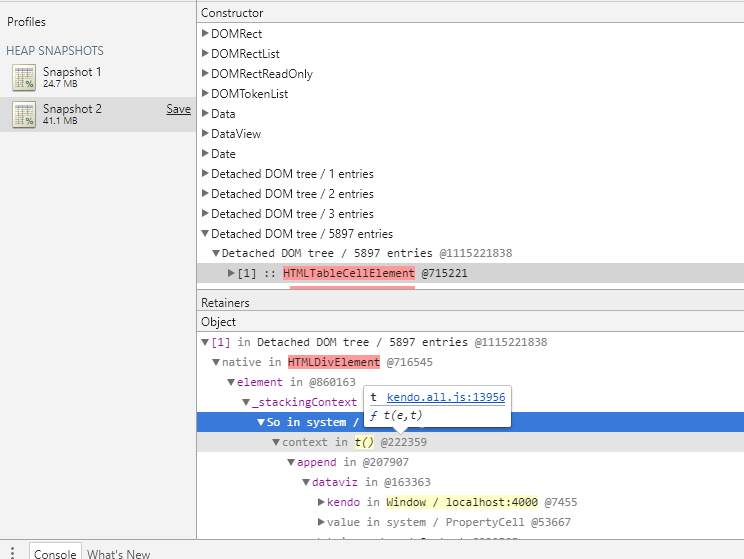Screen dimensions: 744x559
Task: Select the Snapshot 2 heap snapshot icon
Action: (x=24, y=115)
